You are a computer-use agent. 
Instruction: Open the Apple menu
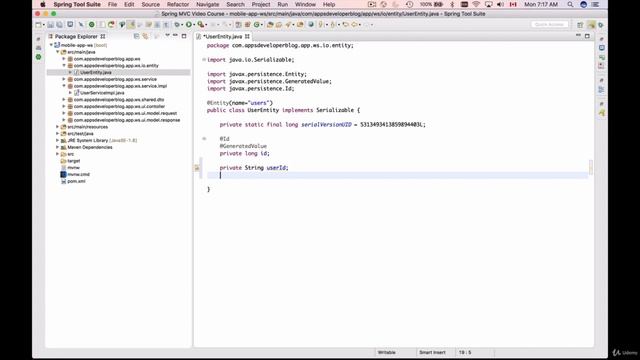click(x=43, y=4)
